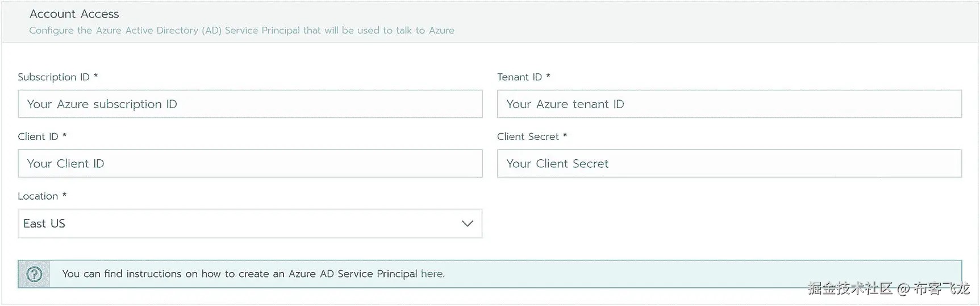Open the 'here' instructions link
980x306 pixels.
(x=432, y=274)
